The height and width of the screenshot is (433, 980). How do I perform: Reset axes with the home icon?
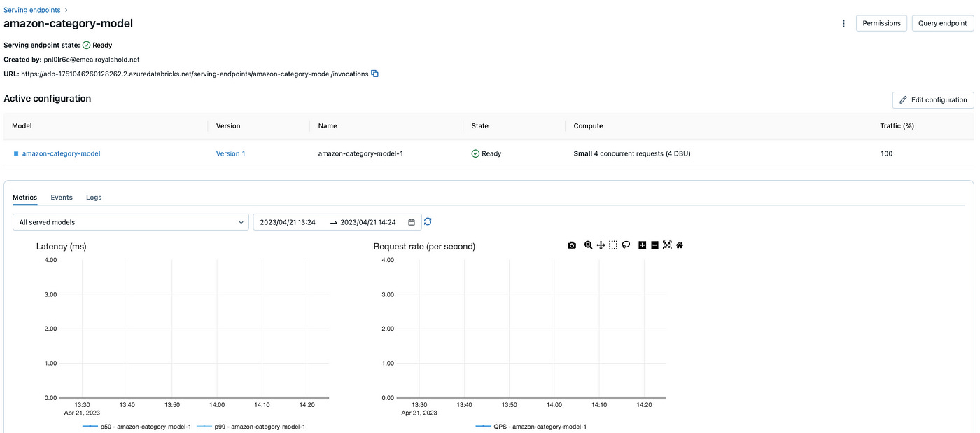point(680,245)
